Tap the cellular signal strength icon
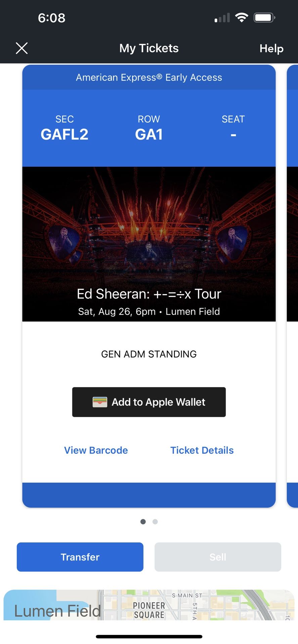 click(x=221, y=17)
